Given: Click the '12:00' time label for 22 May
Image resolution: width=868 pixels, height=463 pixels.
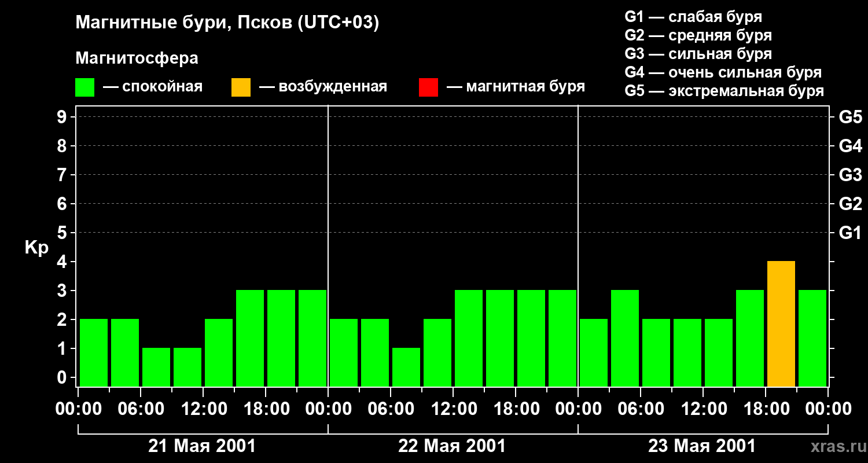Looking at the screenshot, I should 453,409.
